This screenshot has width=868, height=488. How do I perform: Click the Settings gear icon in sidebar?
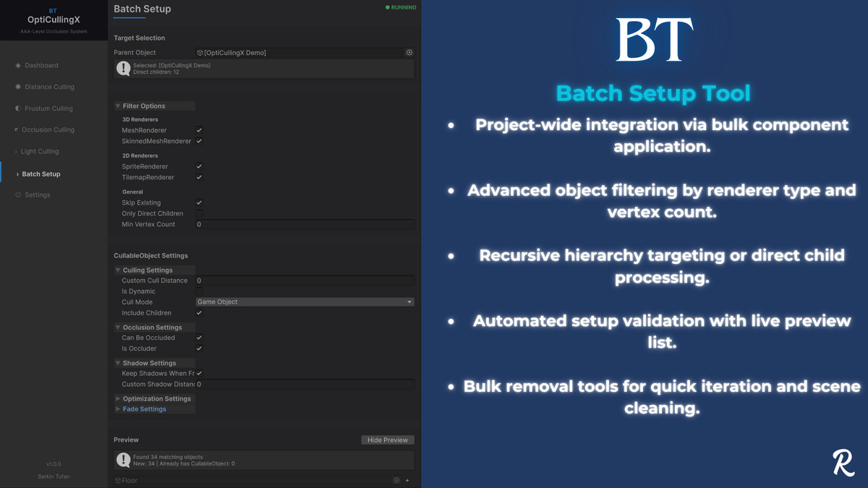pyautogui.click(x=17, y=194)
